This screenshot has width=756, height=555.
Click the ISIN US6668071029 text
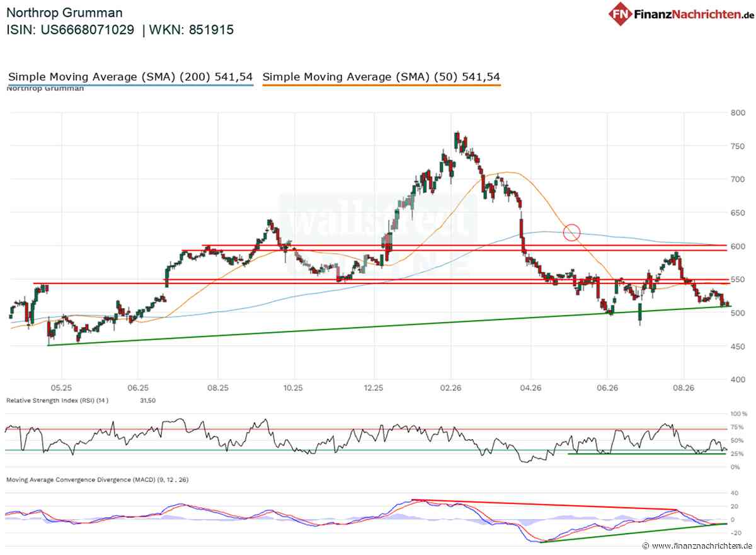pyautogui.click(x=70, y=30)
